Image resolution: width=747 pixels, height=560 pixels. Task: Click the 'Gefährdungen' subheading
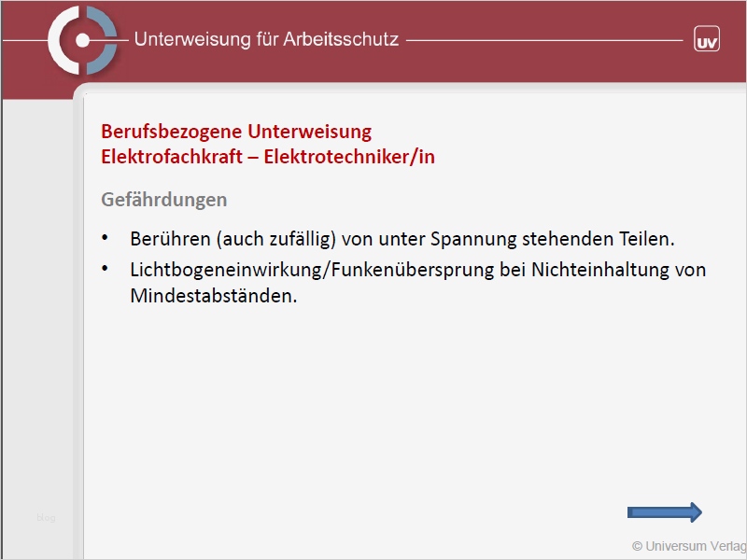point(163,200)
